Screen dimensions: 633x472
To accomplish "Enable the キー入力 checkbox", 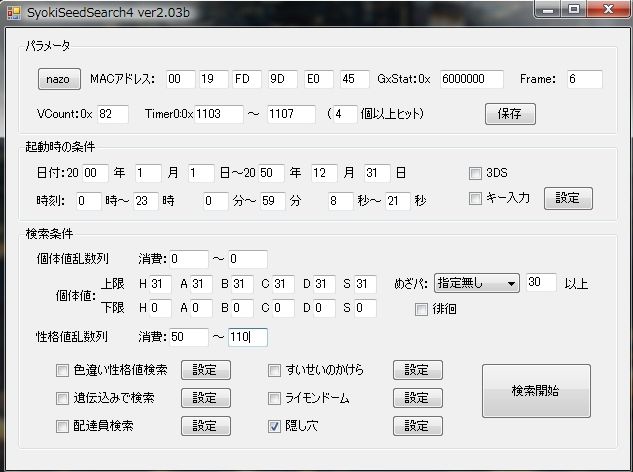I will (x=475, y=198).
